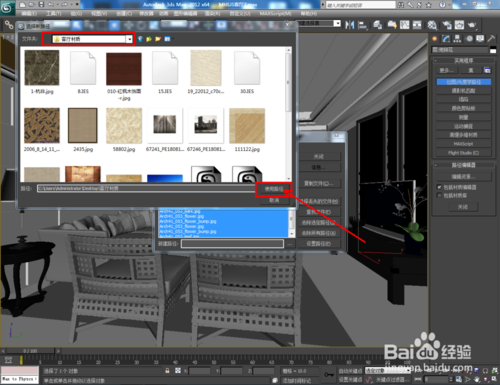The image size is (500, 385).
Task: Click the teapot Render icon
Action: [472, 25]
